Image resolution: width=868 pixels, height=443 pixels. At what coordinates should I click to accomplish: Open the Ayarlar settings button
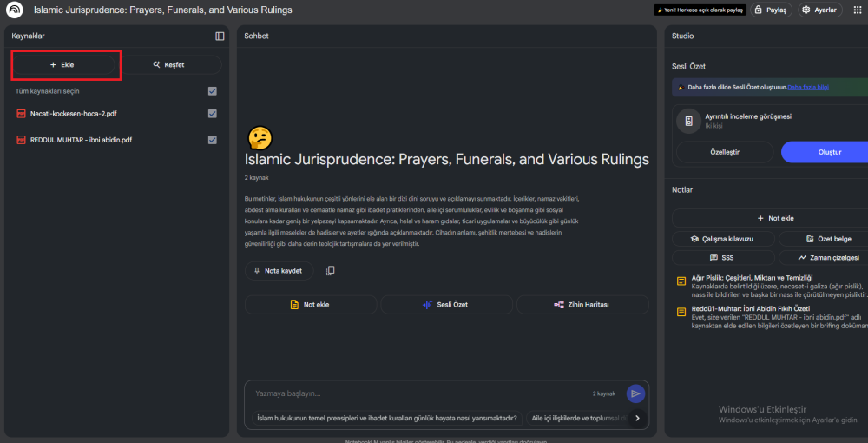[820, 10]
